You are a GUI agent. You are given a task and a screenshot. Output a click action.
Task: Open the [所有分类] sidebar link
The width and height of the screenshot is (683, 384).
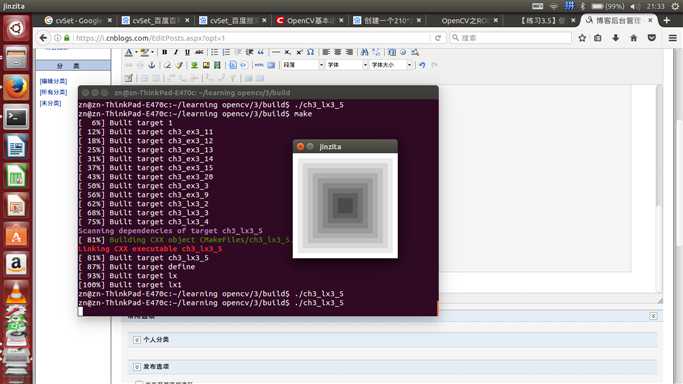[53, 92]
